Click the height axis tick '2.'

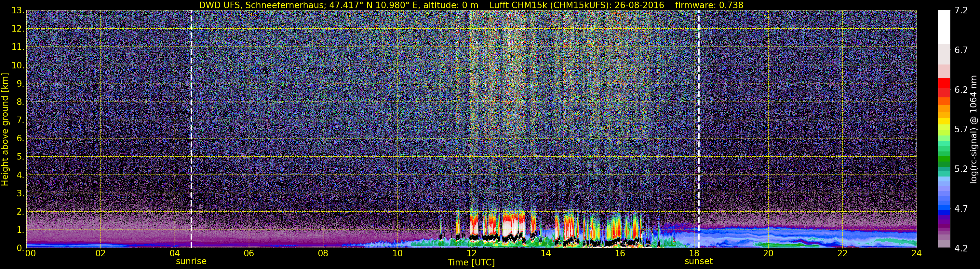20,212
